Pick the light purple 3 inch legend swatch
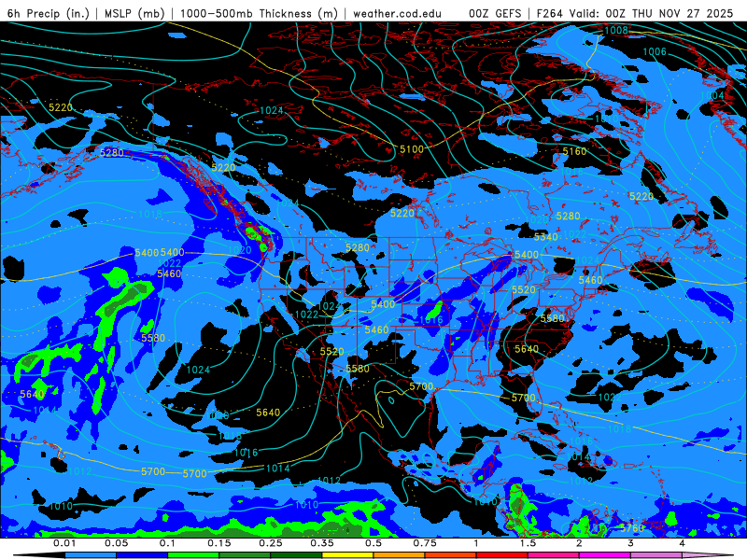Image resolution: width=747 pixels, height=560 pixels. (656, 555)
